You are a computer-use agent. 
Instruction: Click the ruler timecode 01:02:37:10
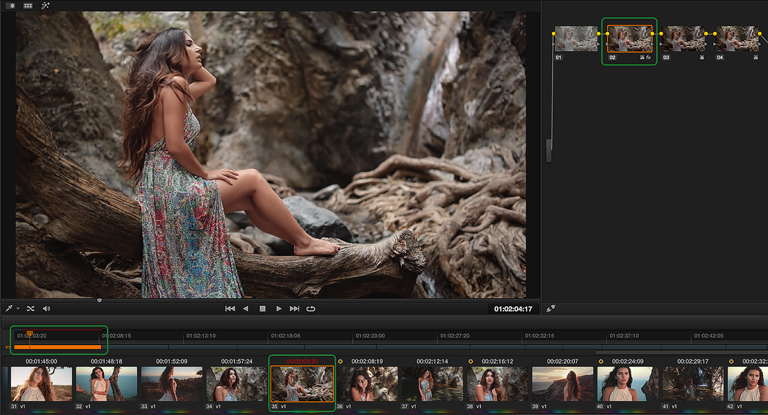[624, 336]
